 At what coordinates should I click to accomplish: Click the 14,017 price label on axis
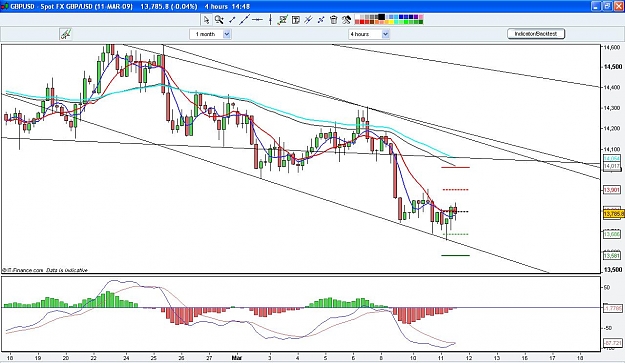[x=612, y=166]
